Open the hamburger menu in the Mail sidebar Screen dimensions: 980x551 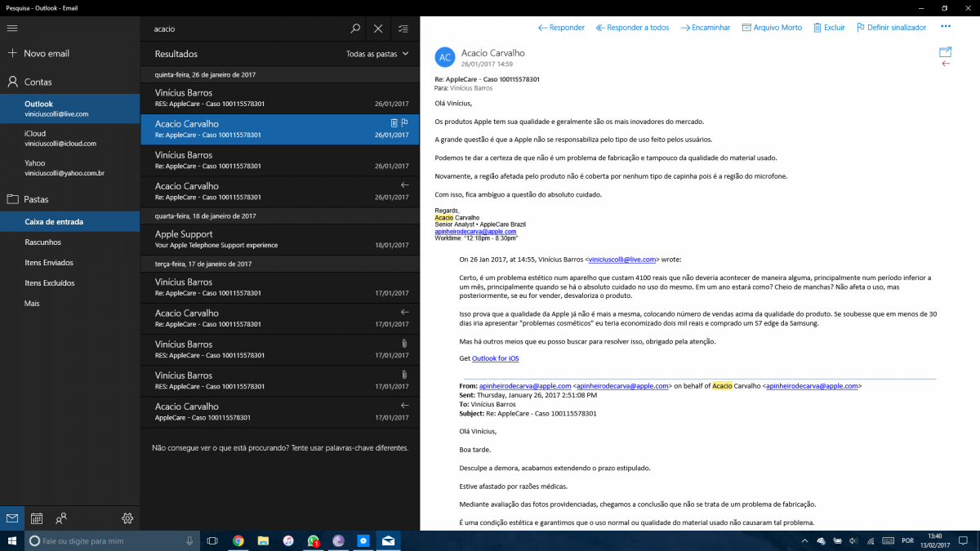pos(12,28)
